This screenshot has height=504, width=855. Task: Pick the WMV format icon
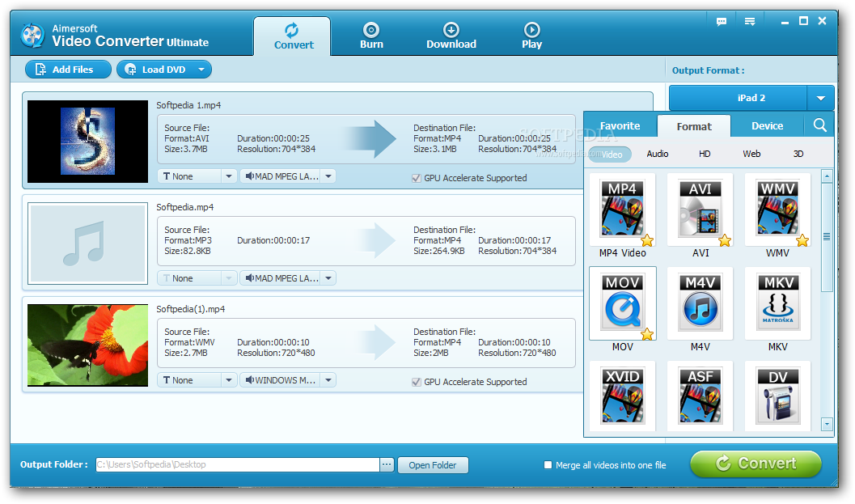point(777,209)
